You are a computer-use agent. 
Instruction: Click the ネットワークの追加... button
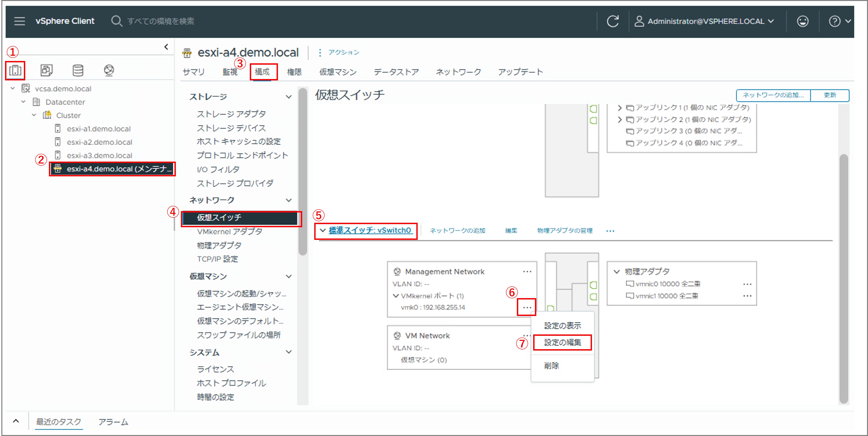773,95
